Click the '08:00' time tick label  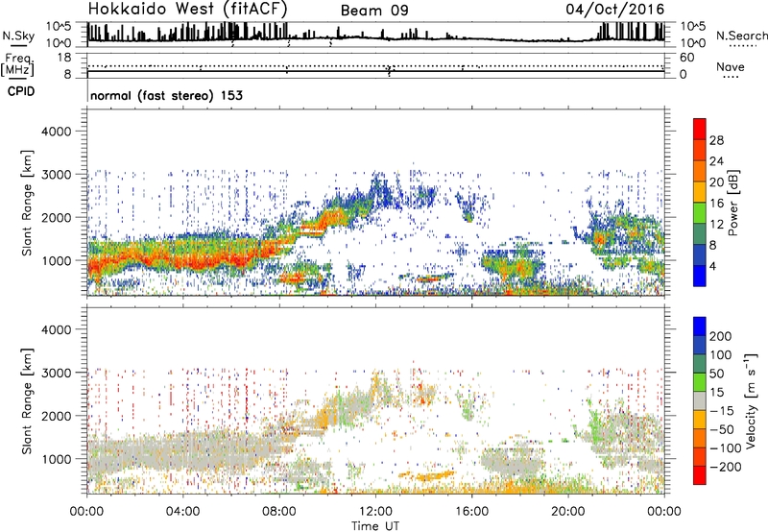(279, 512)
